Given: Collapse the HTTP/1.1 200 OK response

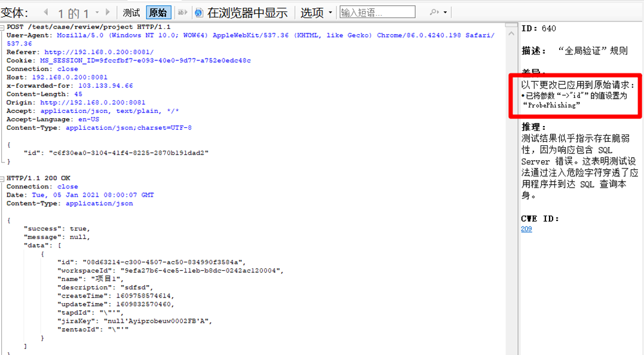Looking at the screenshot, I should click(x=2, y=178).
